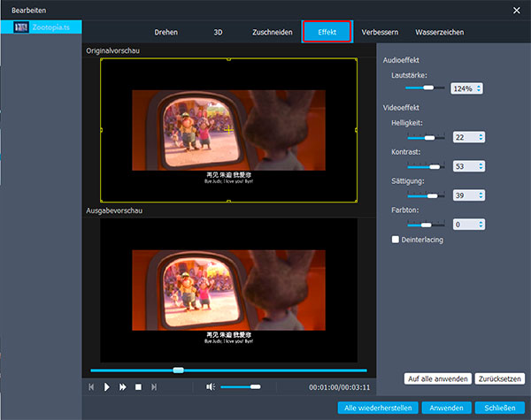Click the Farbton stepper arrows
The height and width of the screenshot is (420, 531).
pos(481,225)
